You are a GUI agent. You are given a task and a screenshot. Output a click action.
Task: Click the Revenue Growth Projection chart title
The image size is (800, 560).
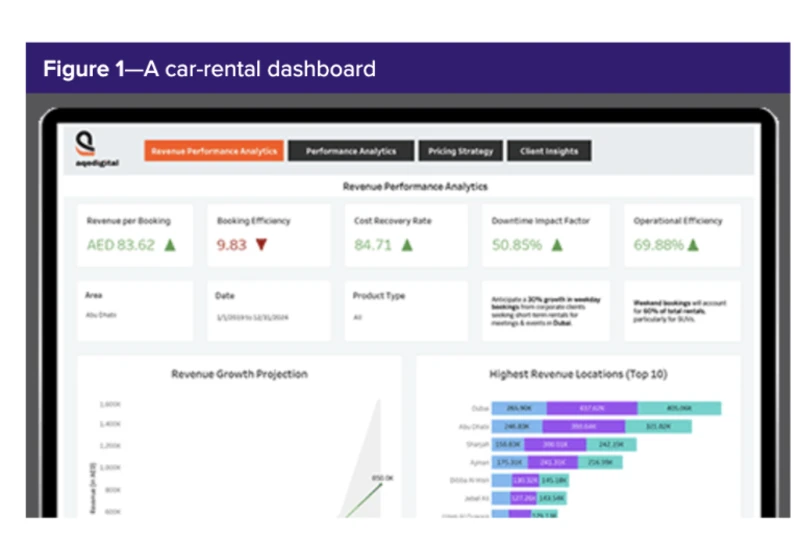point(239,374)
